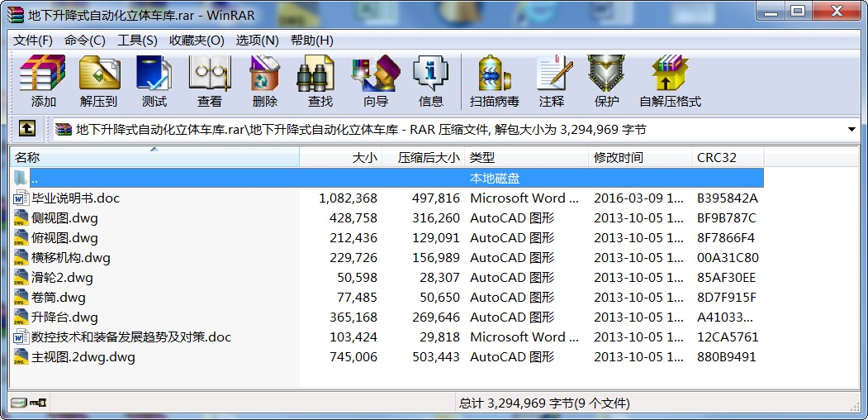Sort by the 大小 column header
Image resolution: width=868 pixels, height=420 pixels.
click(x=341, y=157)
